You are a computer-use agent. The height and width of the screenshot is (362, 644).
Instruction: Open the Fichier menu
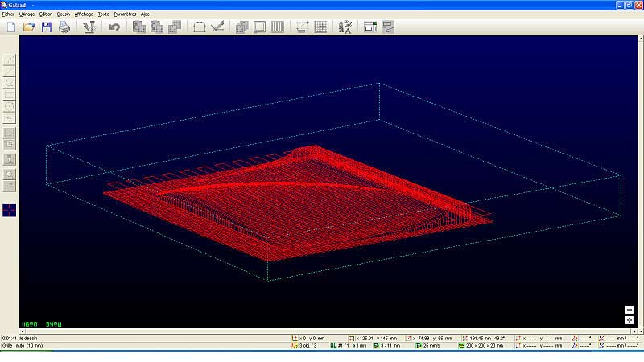8,14
